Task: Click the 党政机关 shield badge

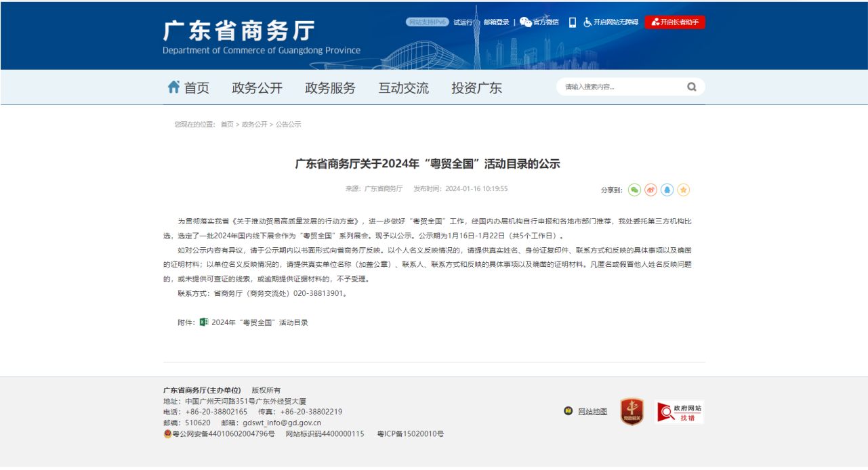Action: 632,411
